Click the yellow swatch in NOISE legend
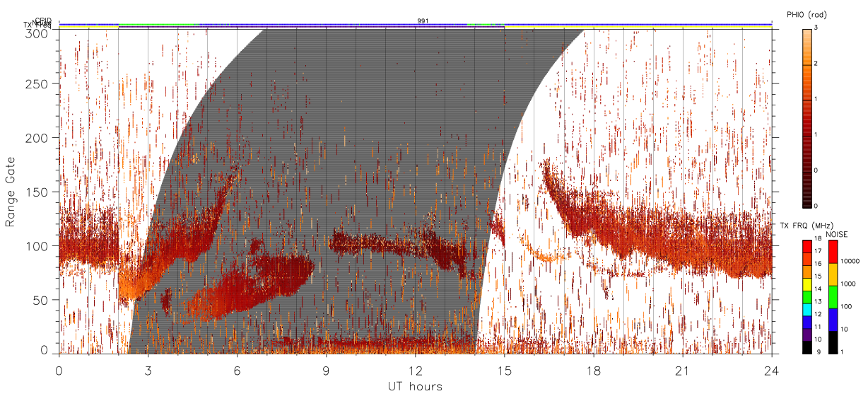 [833, 274]
